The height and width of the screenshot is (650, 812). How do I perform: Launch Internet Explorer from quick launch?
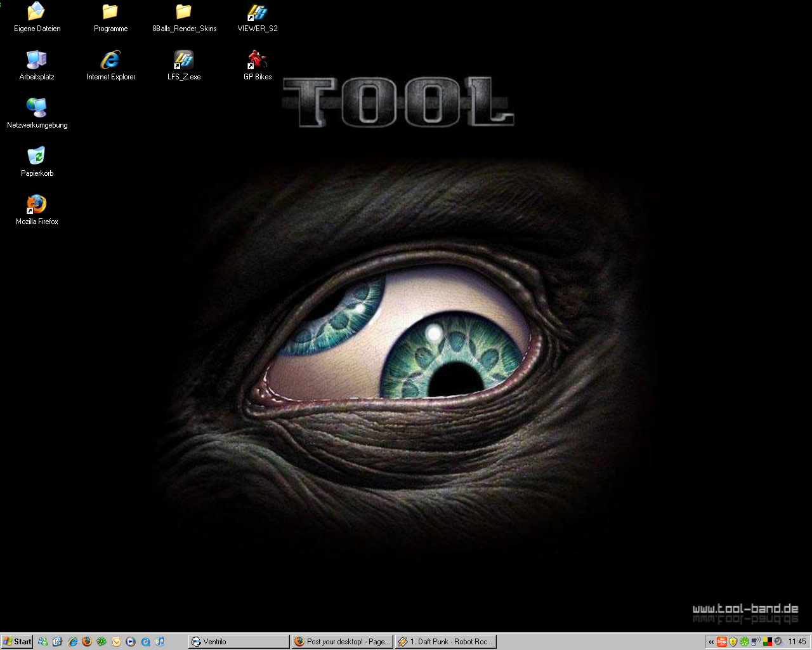coord(72,642)
